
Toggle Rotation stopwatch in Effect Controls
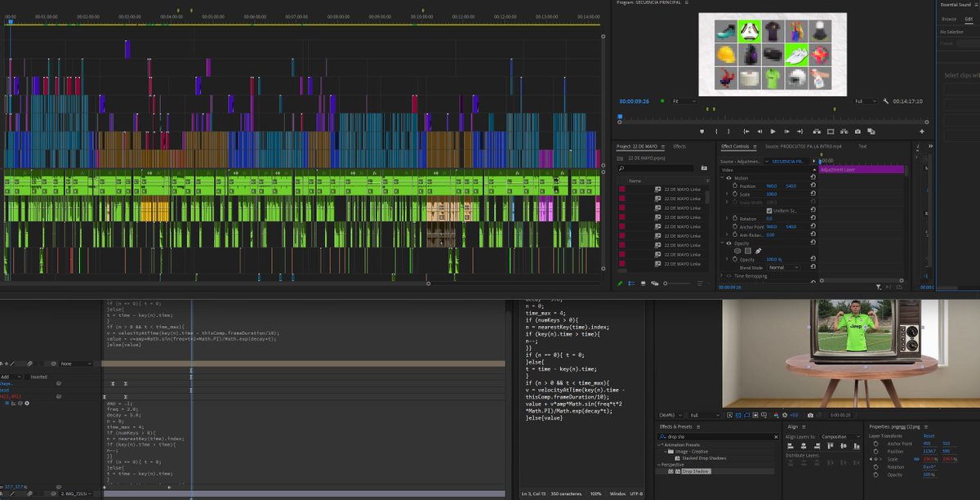coord(735,218)
